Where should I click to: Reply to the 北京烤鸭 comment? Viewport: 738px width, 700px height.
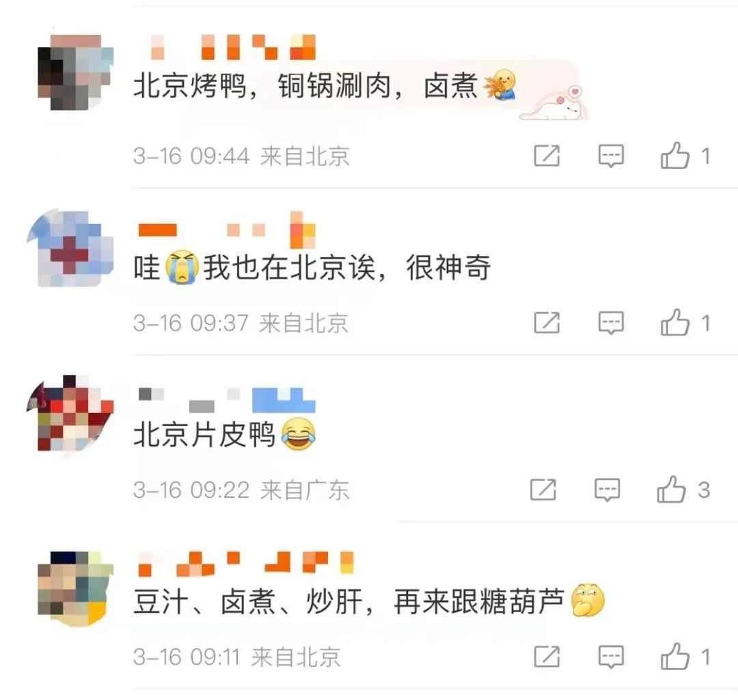[x=611, y=156]
